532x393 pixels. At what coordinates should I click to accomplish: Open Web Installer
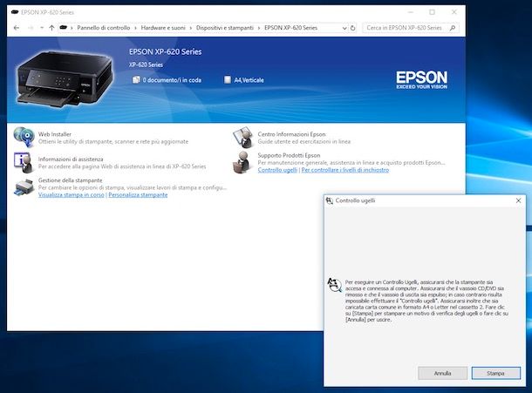pos(55,134)
